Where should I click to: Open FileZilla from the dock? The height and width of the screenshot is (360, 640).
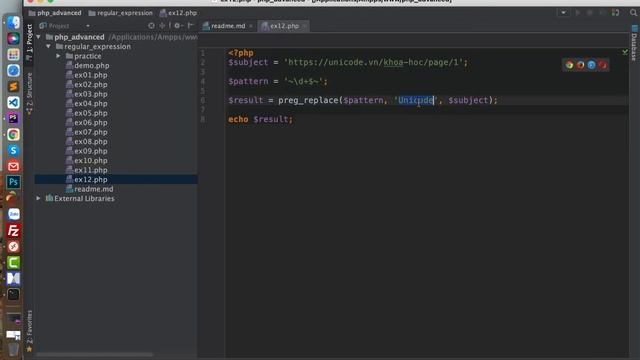point(13,231)
